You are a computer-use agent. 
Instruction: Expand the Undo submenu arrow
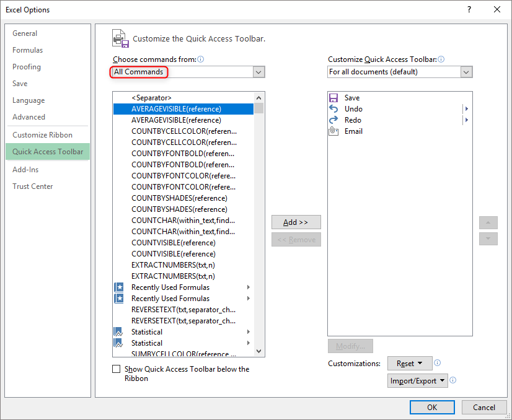click(x=467, y=108)
